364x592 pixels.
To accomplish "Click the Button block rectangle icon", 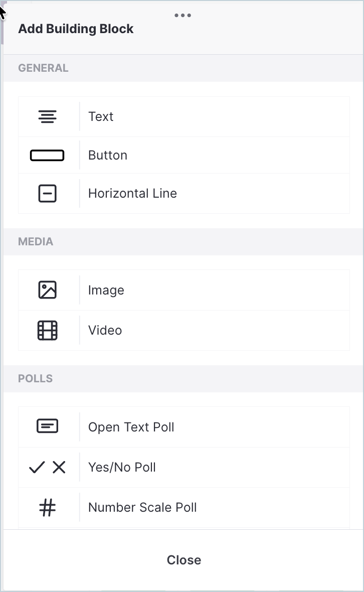I will tap(47, 155).
